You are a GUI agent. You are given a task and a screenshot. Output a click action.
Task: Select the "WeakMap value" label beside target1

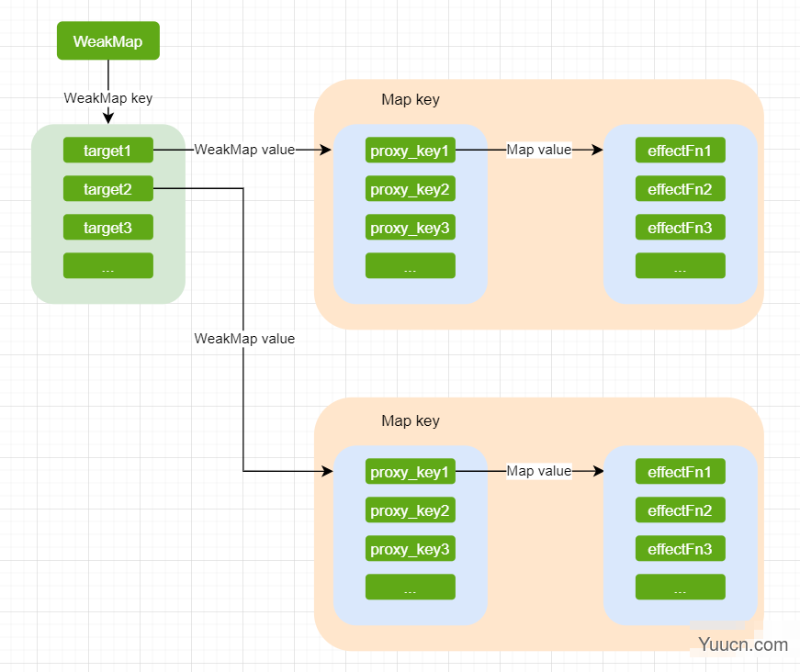(x=244, y=150)
